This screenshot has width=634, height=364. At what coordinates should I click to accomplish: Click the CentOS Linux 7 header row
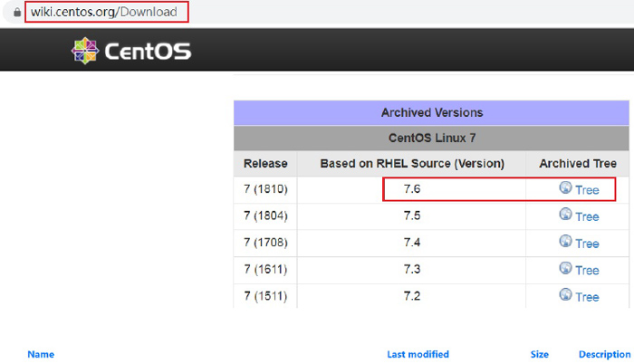coord(431,138)
